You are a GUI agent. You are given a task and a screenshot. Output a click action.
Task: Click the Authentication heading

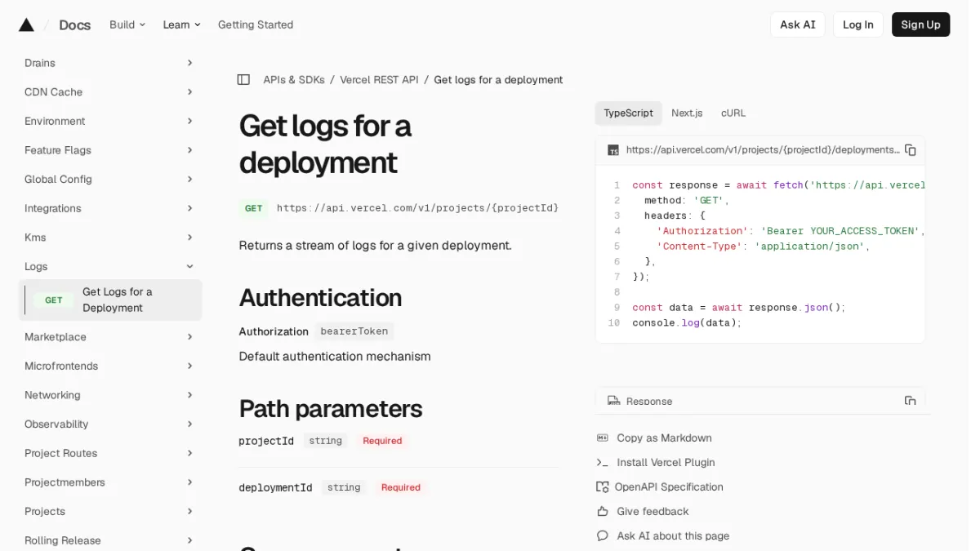(x=320, y=298)
